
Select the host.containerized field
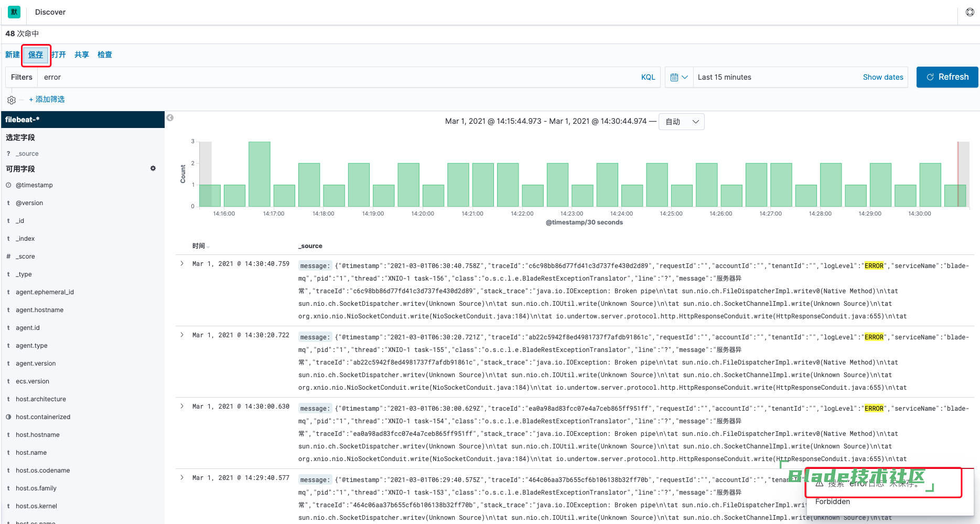tap(43, 417)
